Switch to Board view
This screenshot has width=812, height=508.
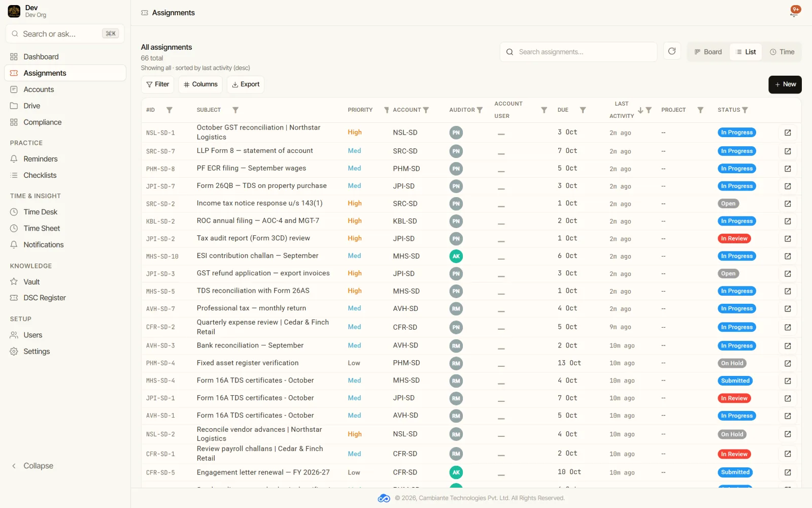[x=708, y=52]
